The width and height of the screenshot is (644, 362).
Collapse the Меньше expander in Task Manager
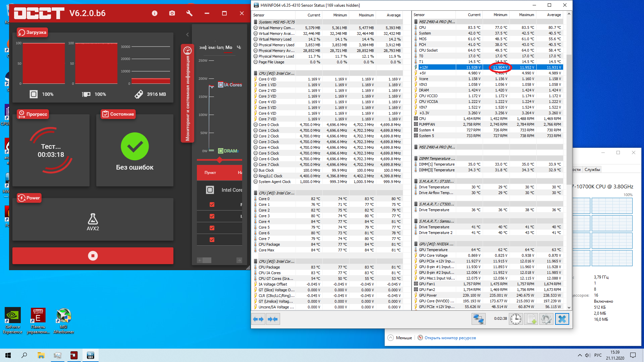coord(391,338)
